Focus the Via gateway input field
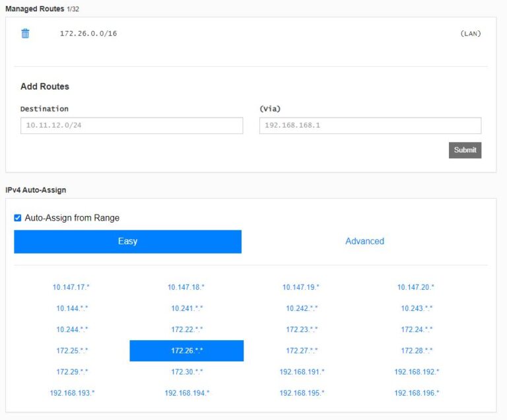Viewport: 507px width, 420px height. [x=370, y=125]
